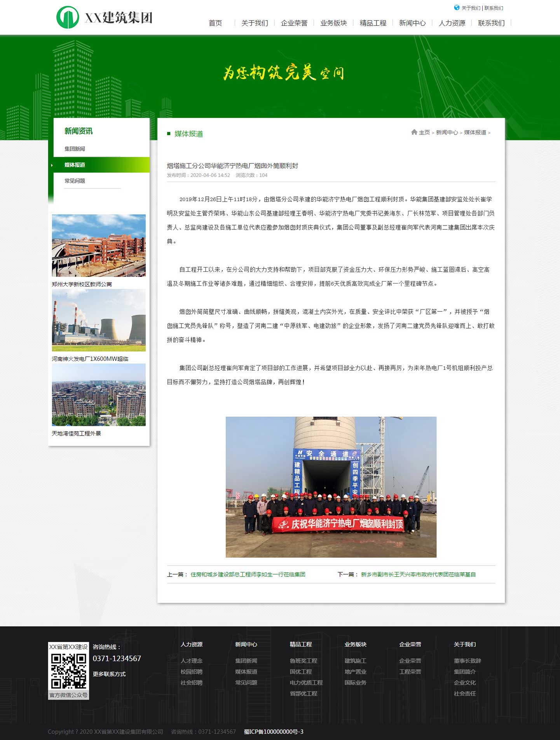
Task: Open 郑州大学新校区教师公寓 project thumbnail
Action: point(99,245)
